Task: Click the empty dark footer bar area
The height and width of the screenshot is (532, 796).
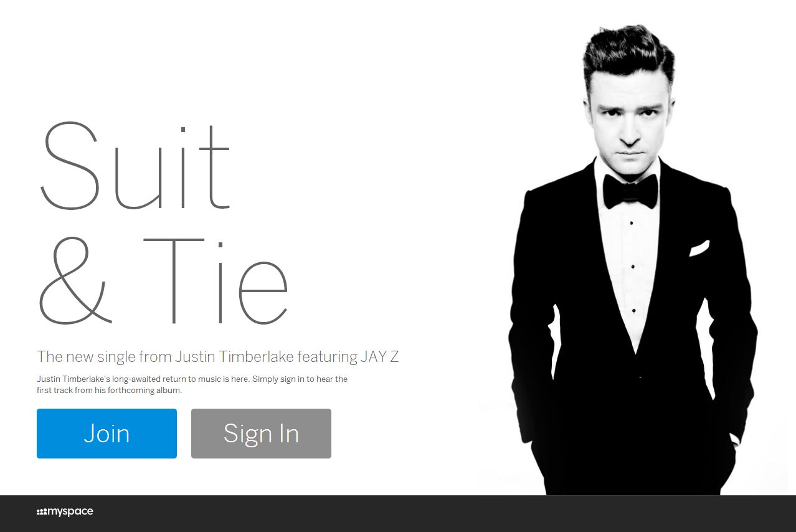Action: [x=436, y=513]
